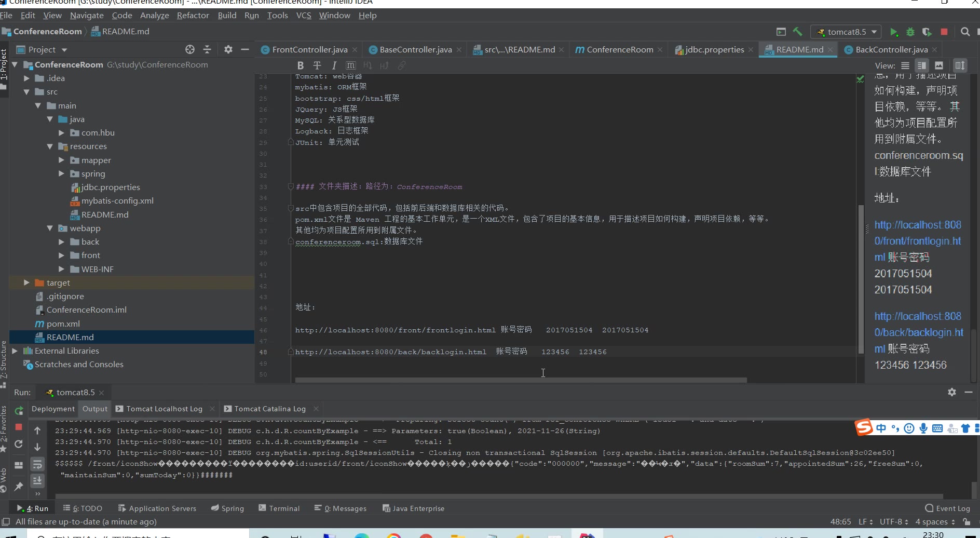The image size is (980, 538).
Task: Open the 6: TODO tool window
Action: [83, 508]
